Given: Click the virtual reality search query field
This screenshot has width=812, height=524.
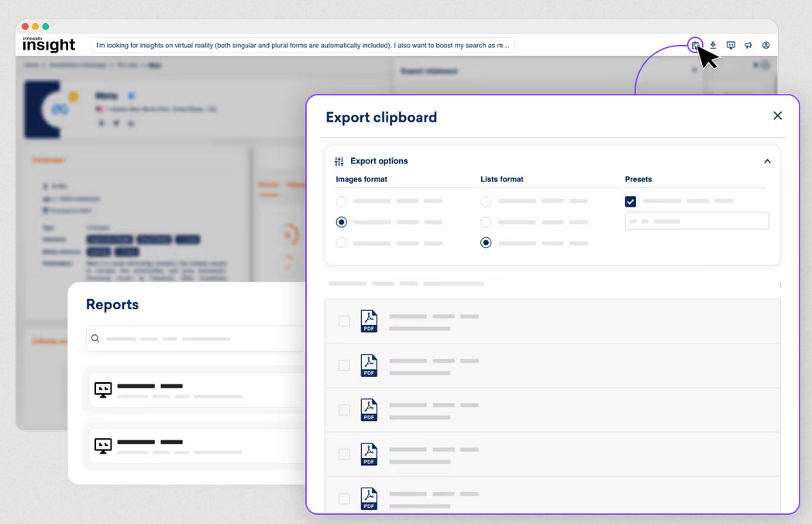Looking at the screenshot, I should point(303,45).
